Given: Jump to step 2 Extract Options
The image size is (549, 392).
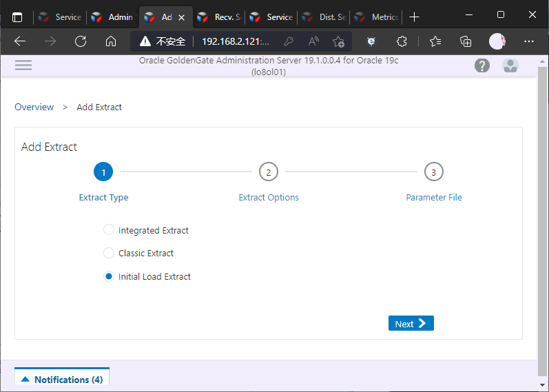Looking at the screenshot, I should click(268, 172).
